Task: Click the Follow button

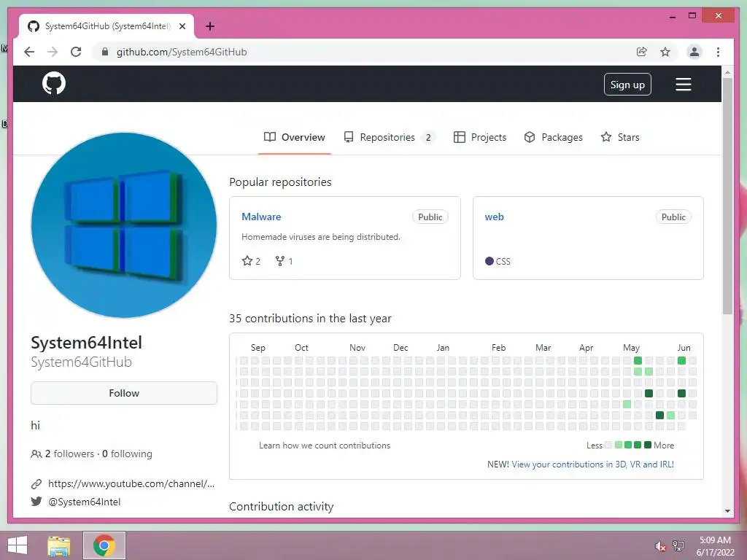Action: pyautogui.click(x=124, y=393)
